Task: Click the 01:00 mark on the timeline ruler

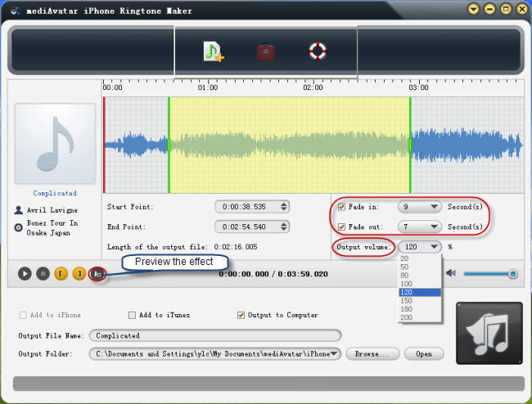Action: 208,88
